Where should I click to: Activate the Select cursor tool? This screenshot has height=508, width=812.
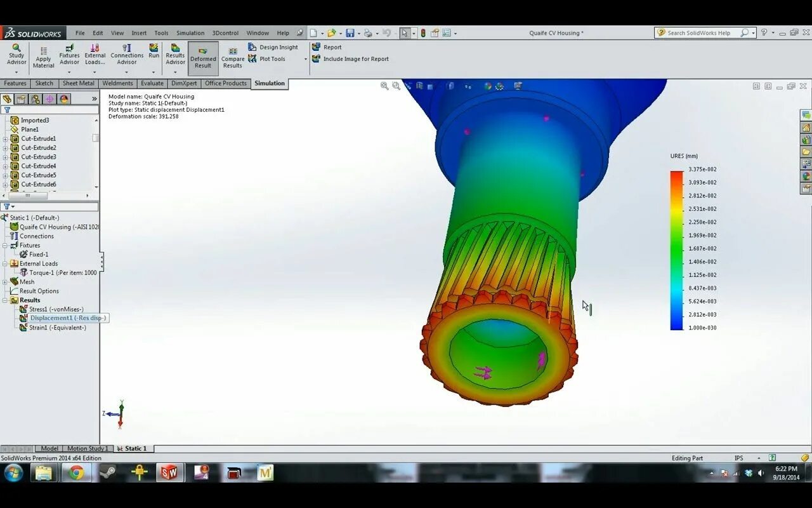pos(405,33)
